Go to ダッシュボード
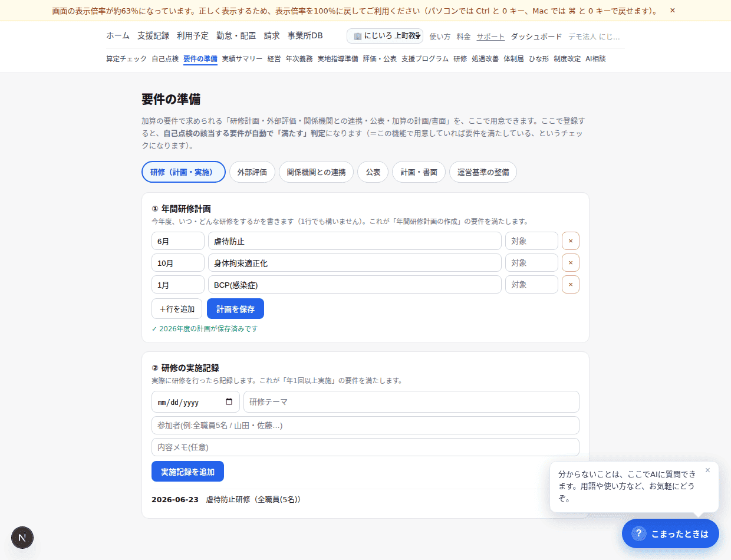 tap(536, 37)
